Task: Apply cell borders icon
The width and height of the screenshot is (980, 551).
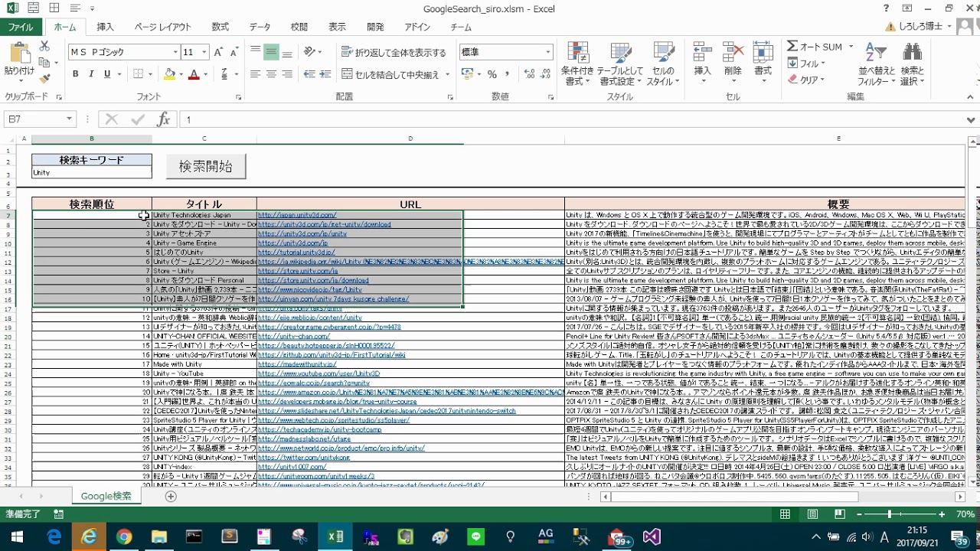Action: coord(138,74)
